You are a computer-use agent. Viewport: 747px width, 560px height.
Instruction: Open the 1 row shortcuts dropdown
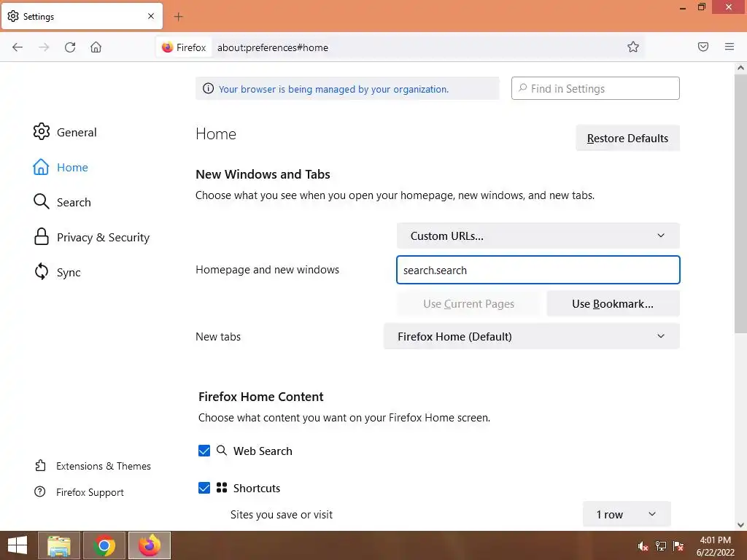[627, 514]
